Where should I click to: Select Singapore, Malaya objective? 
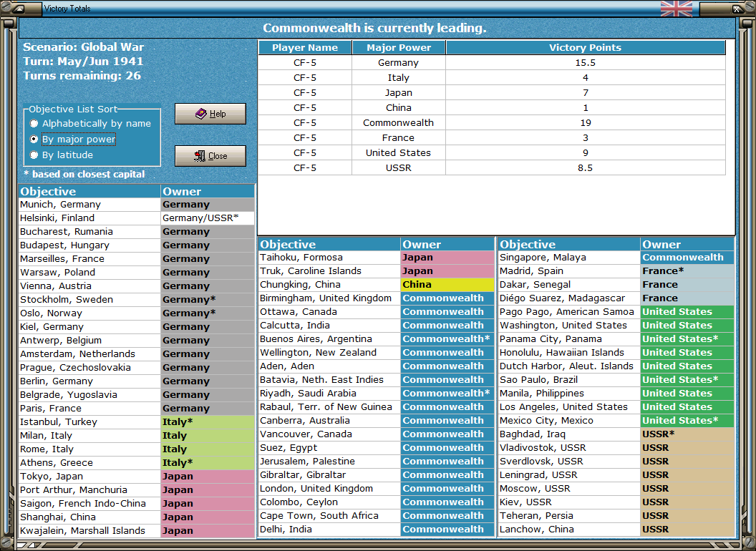pos(569,258)
